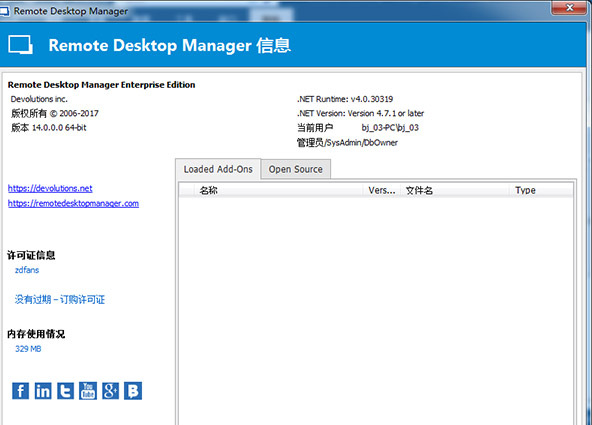Sort by the Vers... column header
The width and height of the screenshot is (592, 425).
(x=382, y=190)
